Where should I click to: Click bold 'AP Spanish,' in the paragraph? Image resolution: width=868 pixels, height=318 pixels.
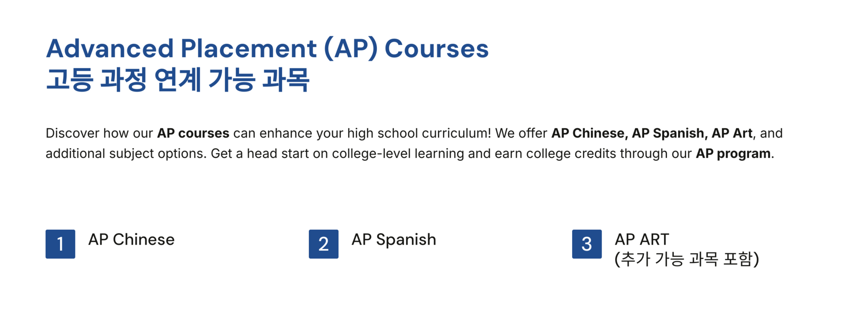[x=670, y=133]
